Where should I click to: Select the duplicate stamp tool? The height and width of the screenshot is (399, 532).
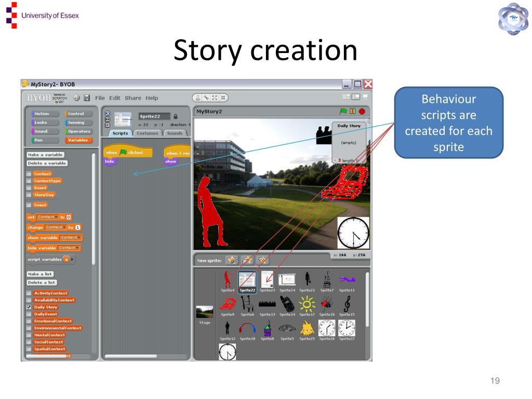(197, 98)
